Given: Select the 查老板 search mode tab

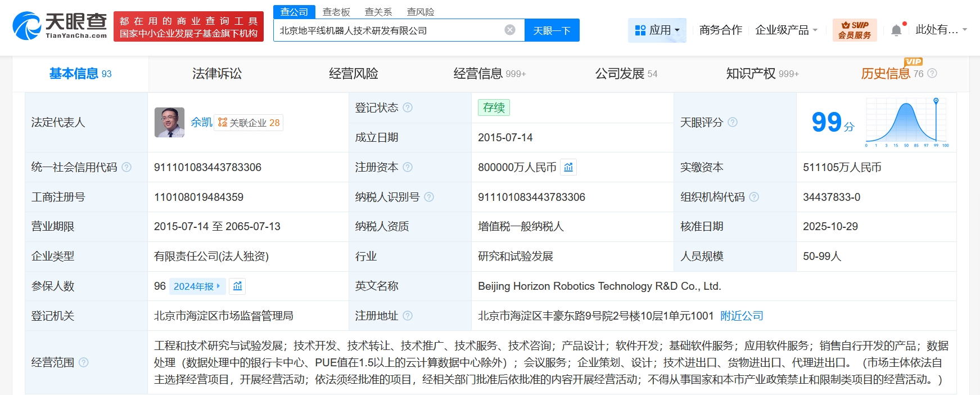Looking at the screenshot, I should pyautogui.click(x=336, y=12).
